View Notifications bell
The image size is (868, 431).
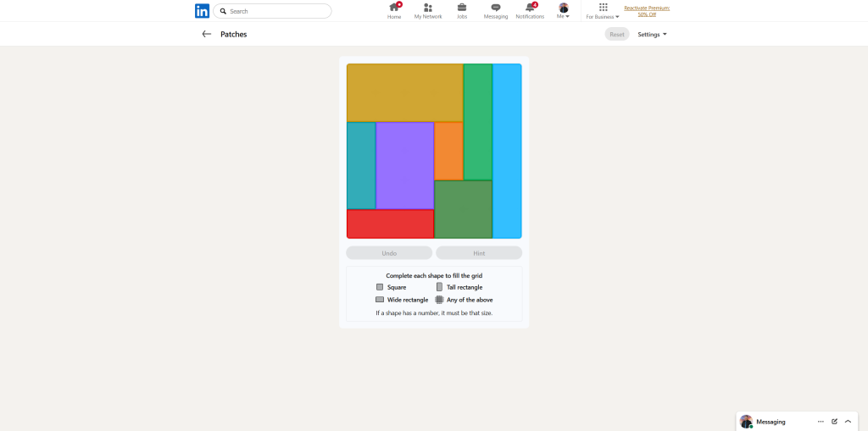[530, 11]
